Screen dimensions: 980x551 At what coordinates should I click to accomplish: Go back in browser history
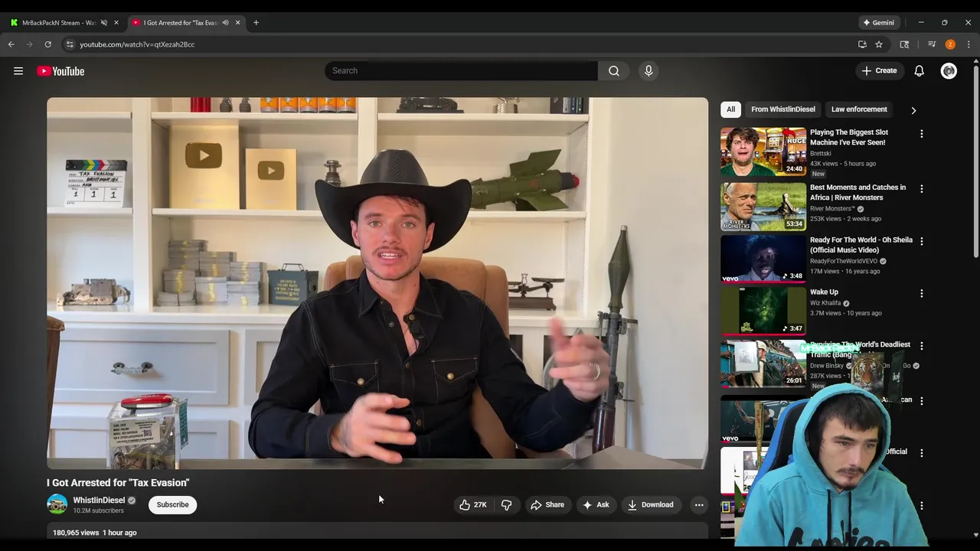(x=11, y=44)
